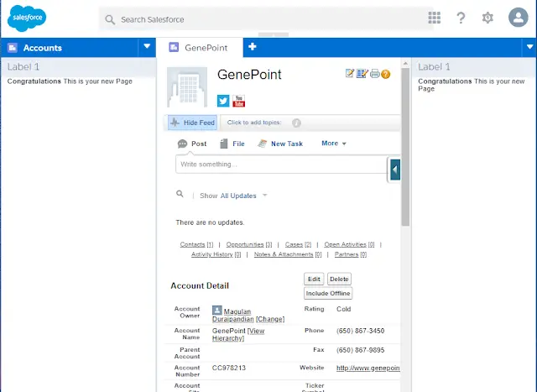The height and width of the screenshot is (392, 537).
Task: Click the Search Salesforce field
Action: (x=267, y=19)
